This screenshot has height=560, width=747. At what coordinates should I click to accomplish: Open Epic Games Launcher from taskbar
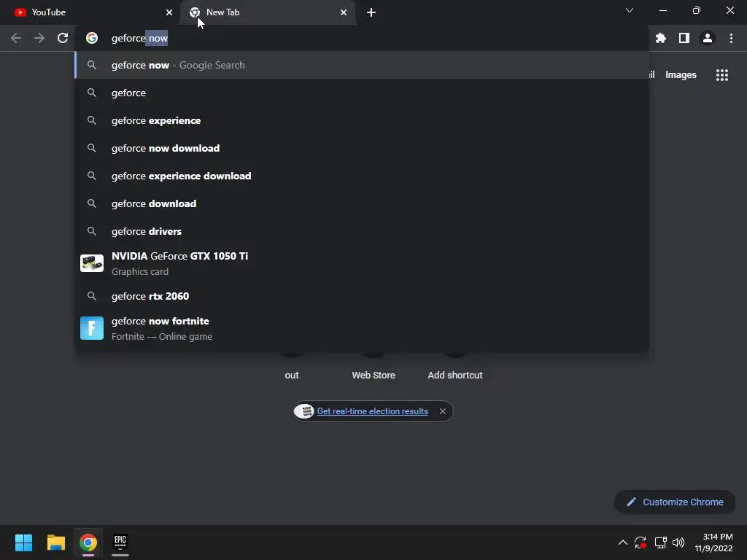point(120,542)
